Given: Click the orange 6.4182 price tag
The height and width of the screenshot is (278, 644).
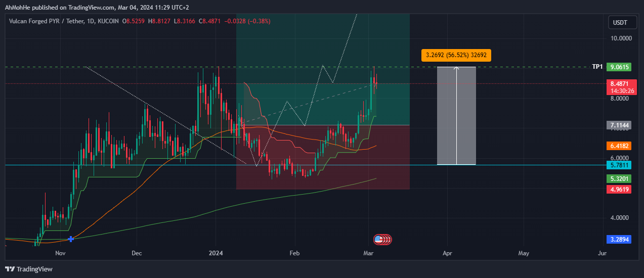Looking at the screenshot, I should click(x=619, y=146).
